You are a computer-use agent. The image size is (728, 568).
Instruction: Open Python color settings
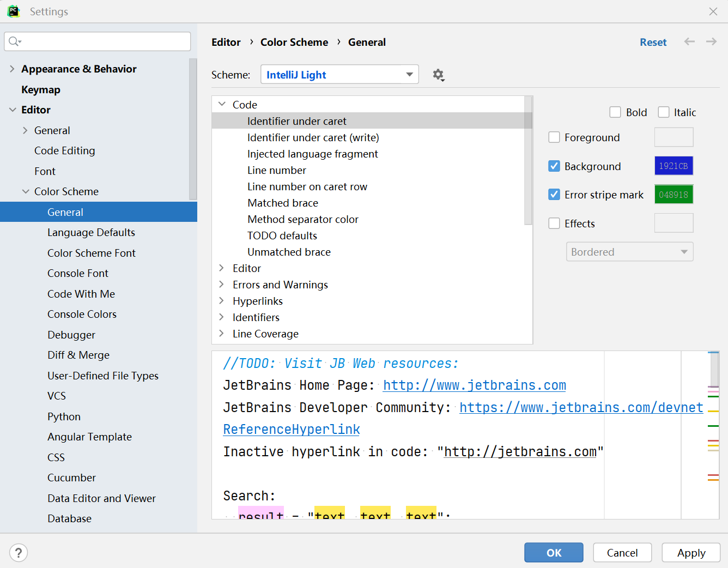64,416
